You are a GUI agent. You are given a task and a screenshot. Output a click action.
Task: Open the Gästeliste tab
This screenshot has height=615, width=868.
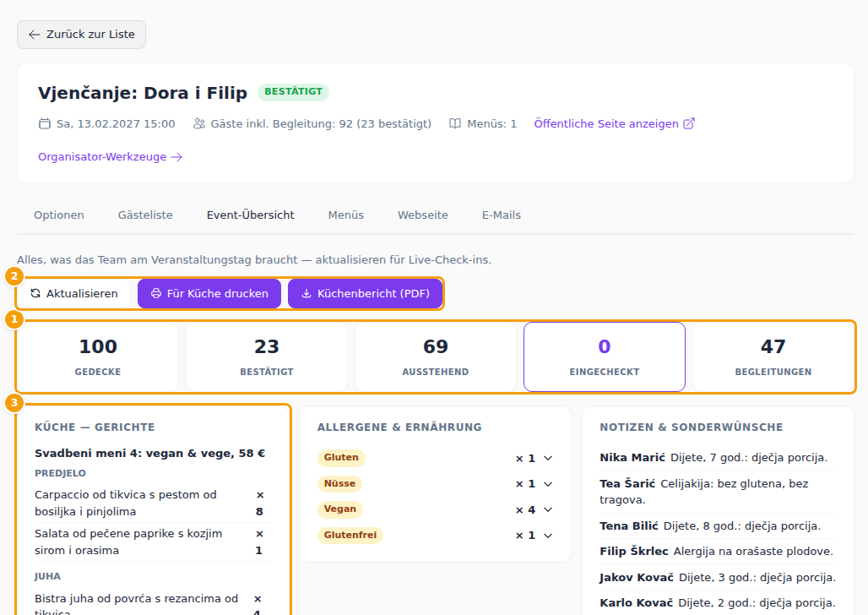pyautogui.click(x=145, y=215)
